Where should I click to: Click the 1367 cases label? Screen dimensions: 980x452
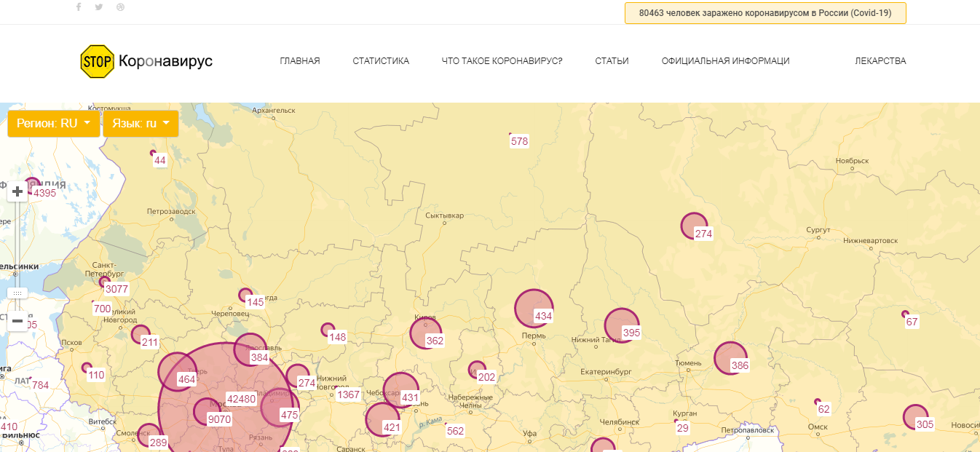coord(349,394)
